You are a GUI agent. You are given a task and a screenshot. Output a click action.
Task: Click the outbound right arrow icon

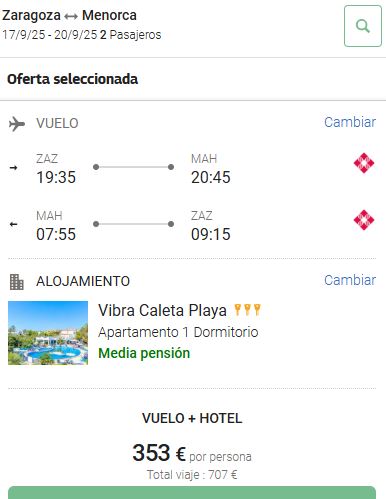pos(13,167)
